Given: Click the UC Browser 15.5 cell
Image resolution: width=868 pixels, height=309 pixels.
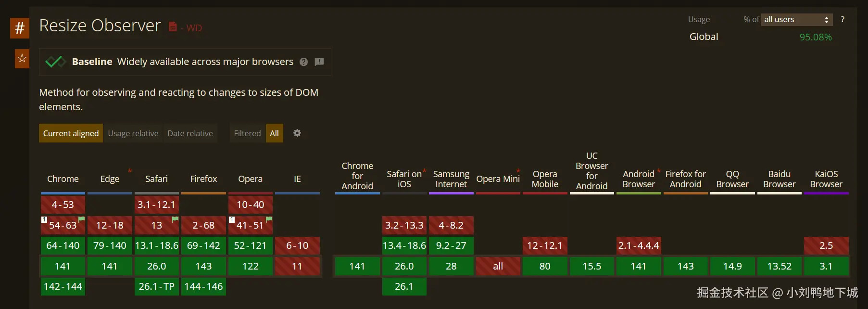Looking at the screenshot, I should (x=591, y=266).
